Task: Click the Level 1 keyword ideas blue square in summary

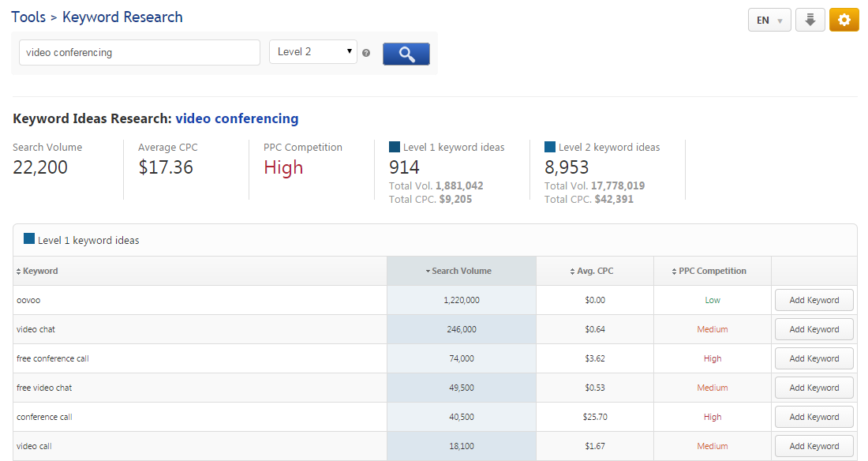Action: (395, 147)
